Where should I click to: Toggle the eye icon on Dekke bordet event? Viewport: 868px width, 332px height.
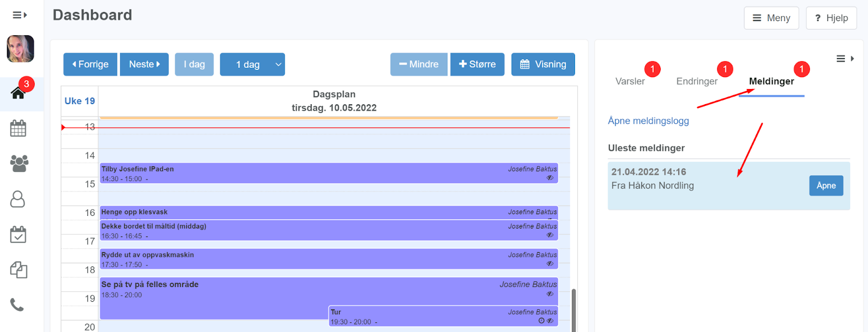tap(550, 235)
